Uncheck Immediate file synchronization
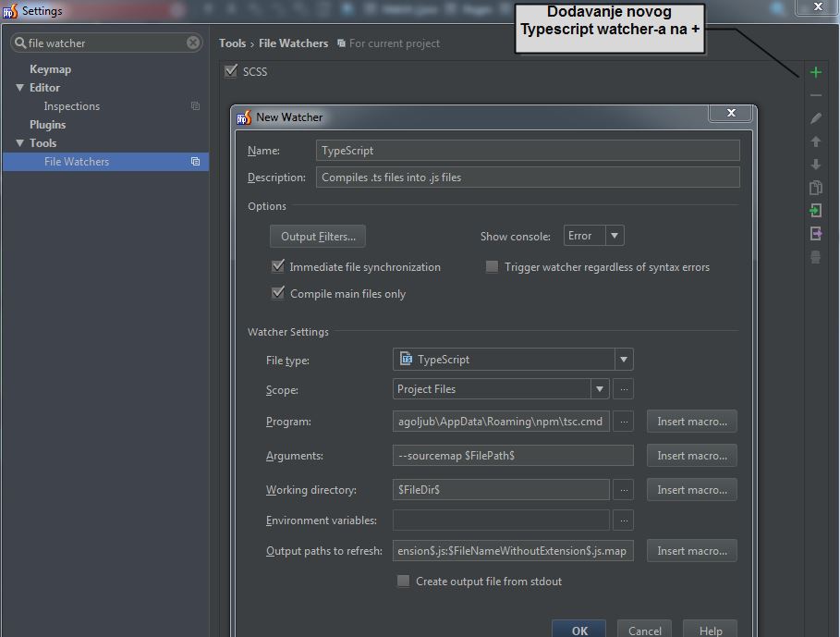840x637 pixels. 277,266
